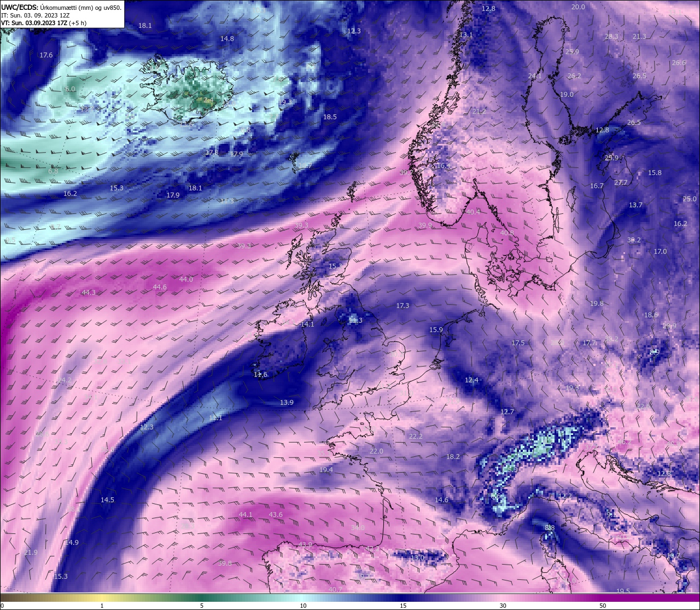Click the map value 43.6
Viewport: 700px width, 610px height.
point(276,515)
